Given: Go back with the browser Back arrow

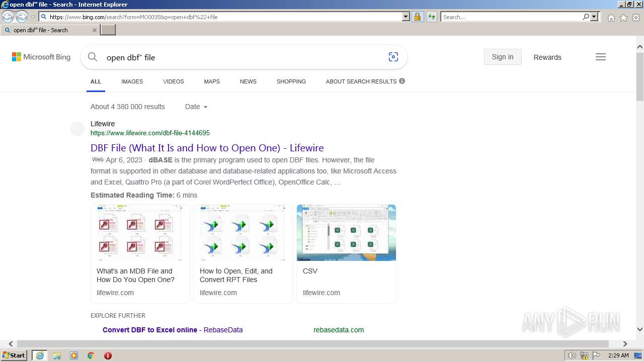Looking at the screenshot, I should [x=8, y=17].
